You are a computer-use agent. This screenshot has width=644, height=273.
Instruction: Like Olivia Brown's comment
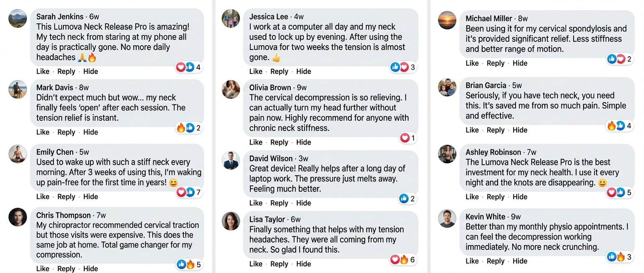click(256, 143)
